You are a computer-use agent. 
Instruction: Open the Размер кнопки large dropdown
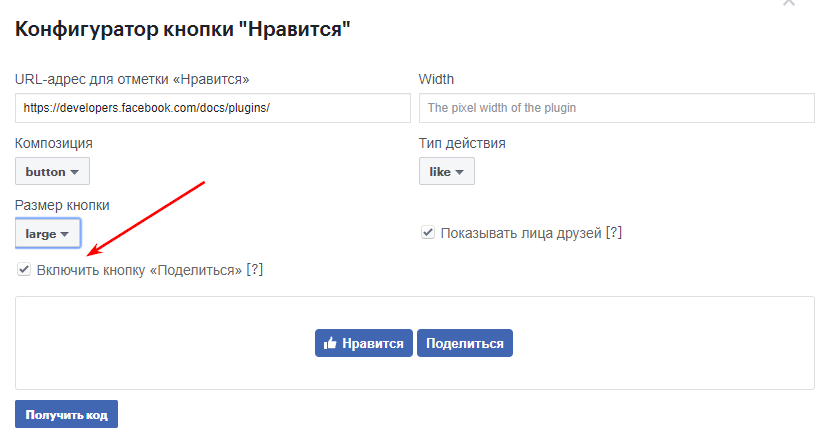click(x=48, y=234)
